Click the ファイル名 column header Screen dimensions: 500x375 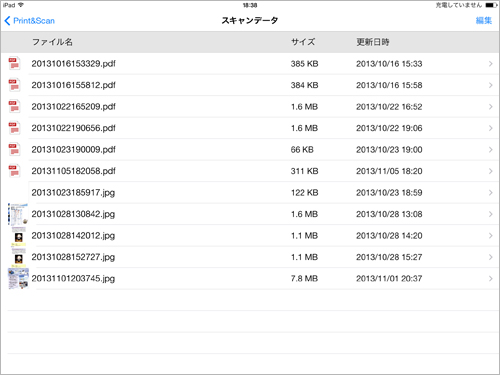[x=52, y=42]
